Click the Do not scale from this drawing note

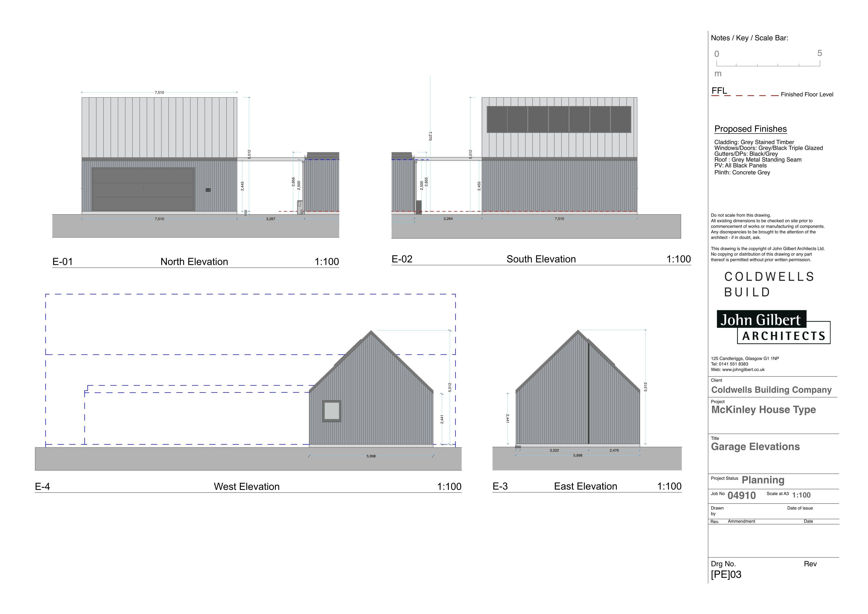point(741,215)
